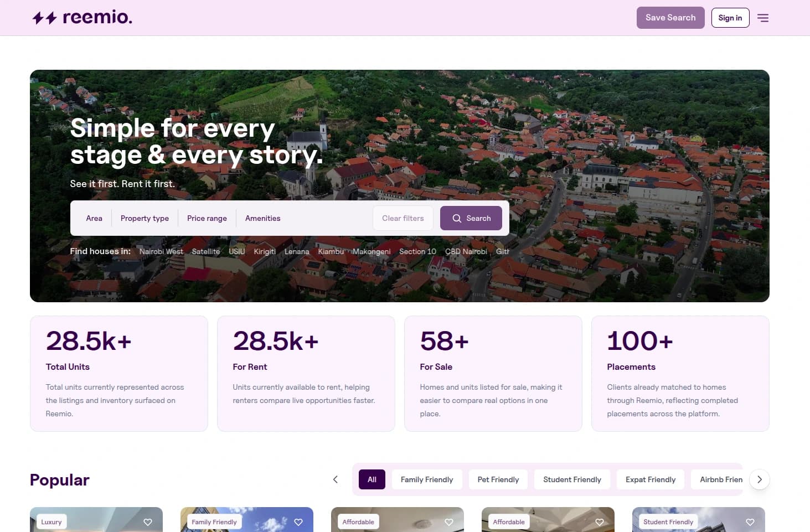Choose the USIU location link
This screenshot has height=532, width=810.
[237, 251]
